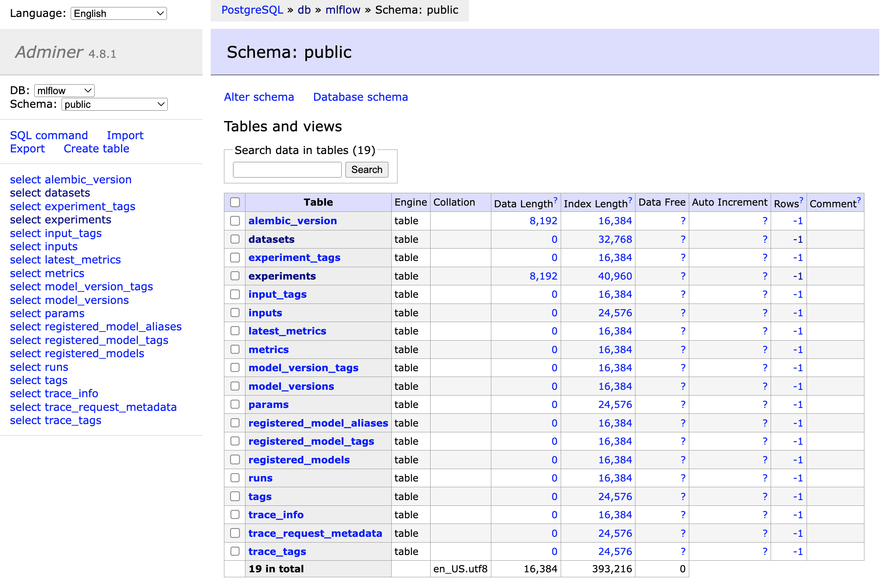Viewport: 895px width, 588px height.
Task: Click index length 24,576 for trace_request_metadata
Action: pyautogui.click(x=615, y=533)
